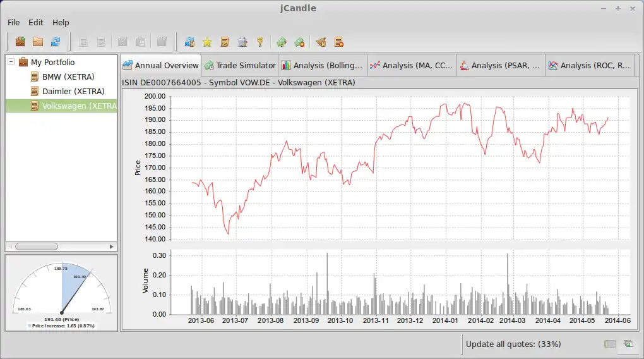Open the Edit menu
The height and width of the screenshot is (359, 644).
pyautogui.click(x=36, y=23)
